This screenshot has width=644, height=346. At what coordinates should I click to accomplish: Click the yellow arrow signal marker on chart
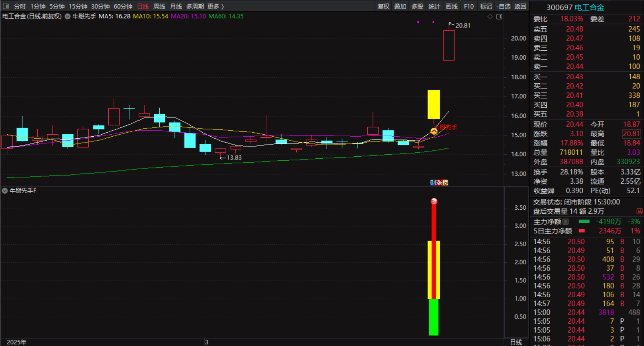click(x=434, y=131)
